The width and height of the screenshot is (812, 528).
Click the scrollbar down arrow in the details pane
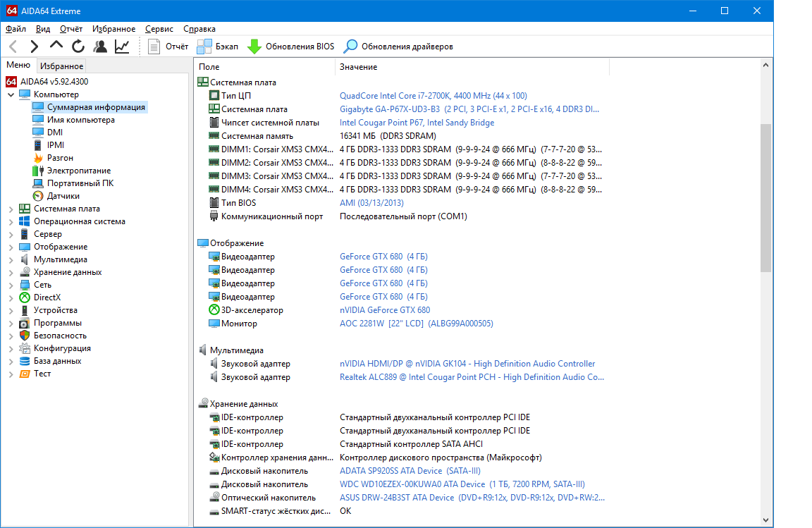tap(766, 520)
